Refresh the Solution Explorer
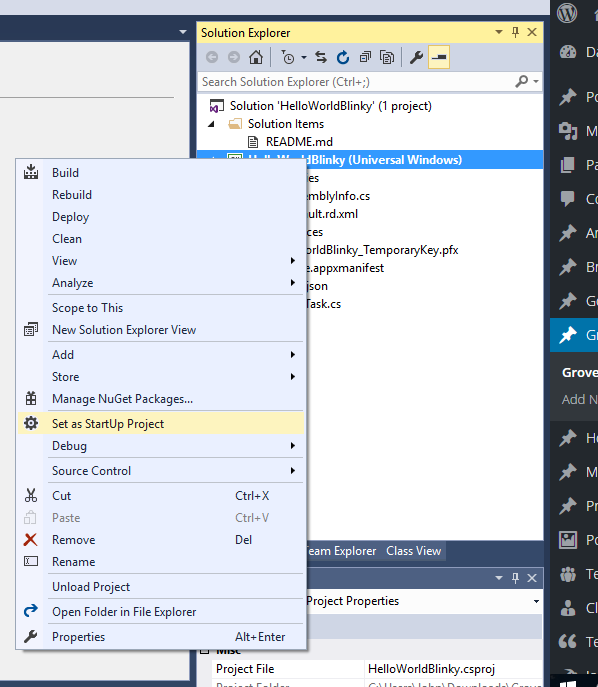Screen dimensions: 598x687 pos(343,57)
